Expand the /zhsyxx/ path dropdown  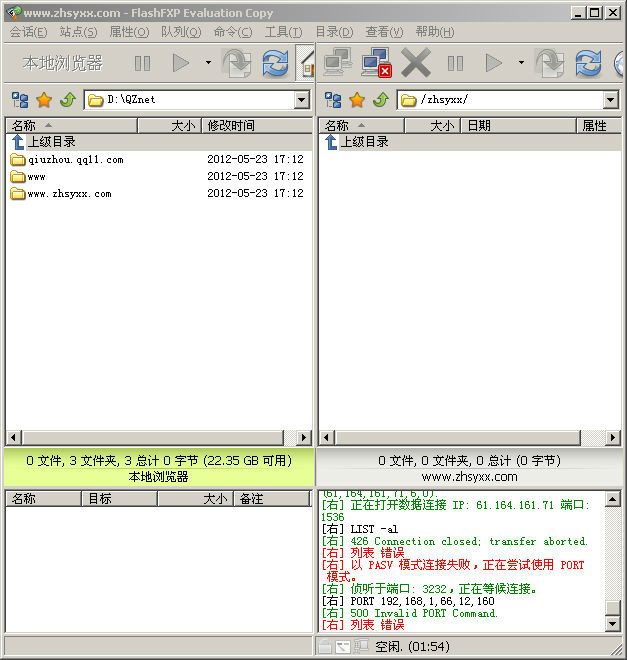point(610,100)
